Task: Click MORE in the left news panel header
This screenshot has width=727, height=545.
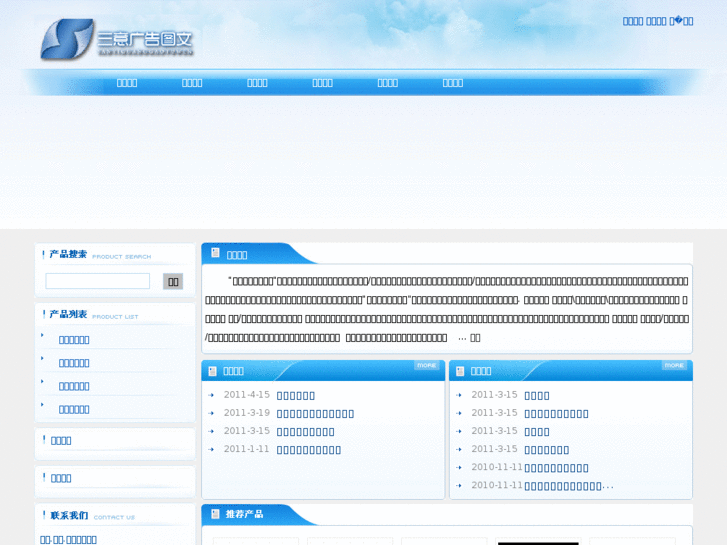Action: click(427, 365)
